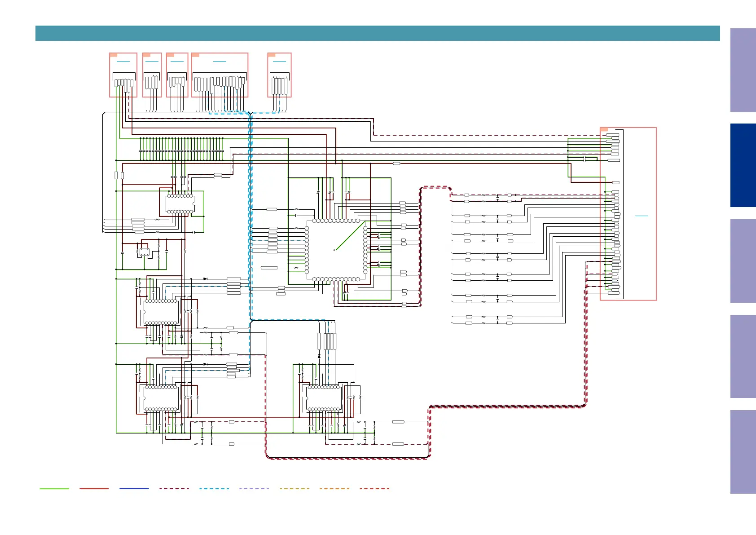The height and width of the screenshot is (535, 756).
Task: Open the topmost purple side tab
Action: coord(743,70)
